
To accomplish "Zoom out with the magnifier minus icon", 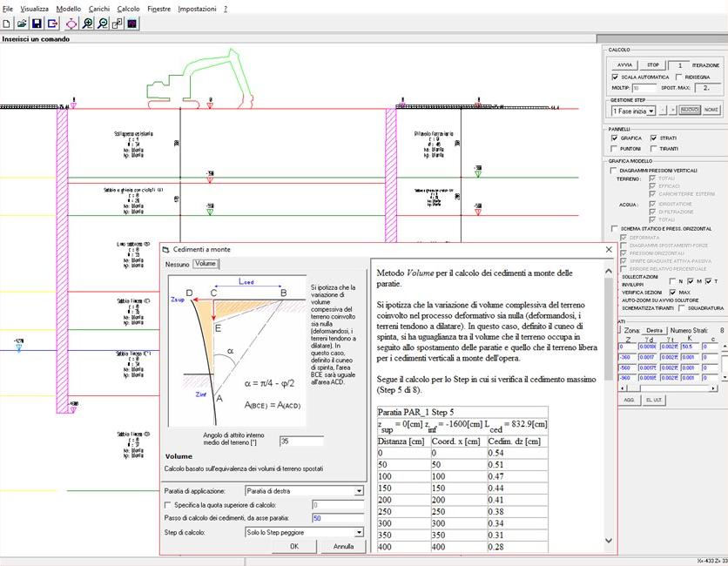I will [x=103, y=24].
